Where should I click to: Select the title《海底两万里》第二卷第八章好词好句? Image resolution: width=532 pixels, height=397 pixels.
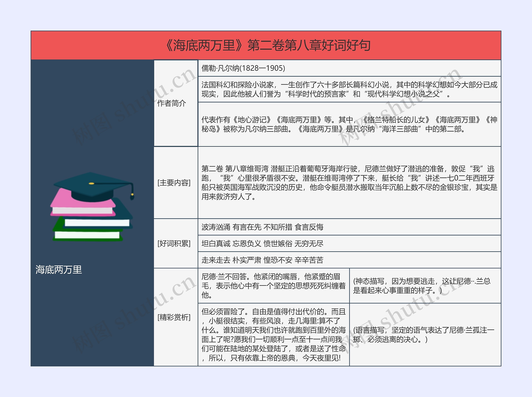tap(266, 45)
